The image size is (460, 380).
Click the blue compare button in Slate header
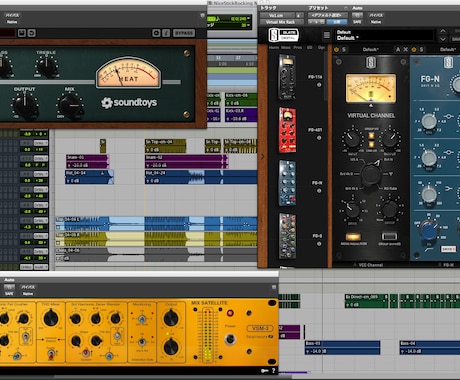tap(337, 22)
